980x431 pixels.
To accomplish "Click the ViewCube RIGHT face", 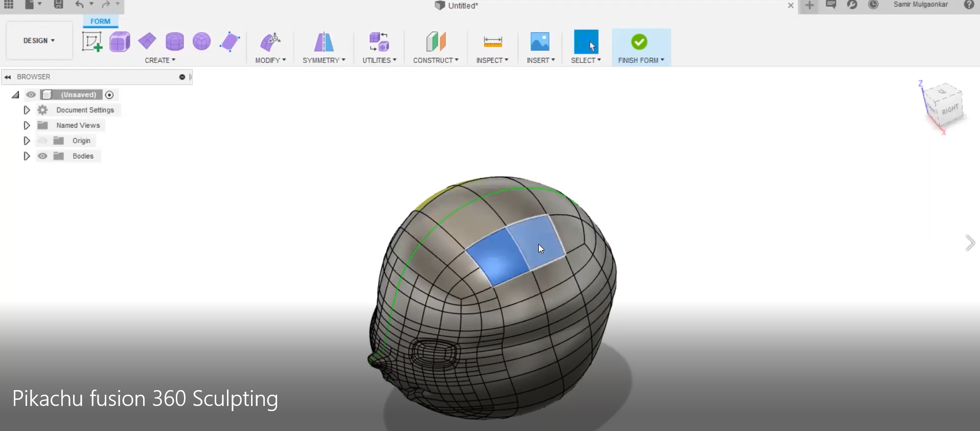I will [950, 109].
